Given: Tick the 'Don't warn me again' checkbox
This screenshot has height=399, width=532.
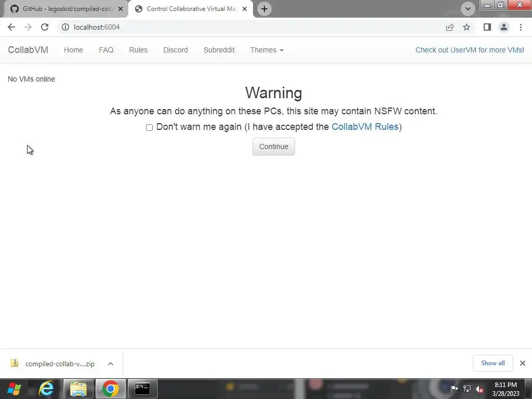Looking at the screenshot, I should tap(149, 128).
